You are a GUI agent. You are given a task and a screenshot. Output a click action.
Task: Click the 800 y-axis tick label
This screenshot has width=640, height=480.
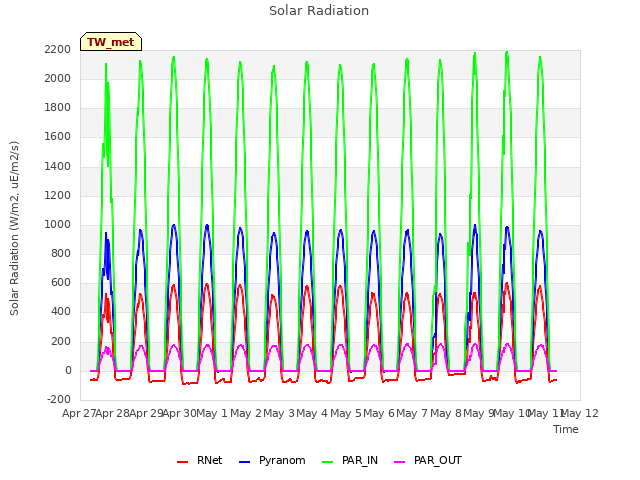tap(61, 253)
